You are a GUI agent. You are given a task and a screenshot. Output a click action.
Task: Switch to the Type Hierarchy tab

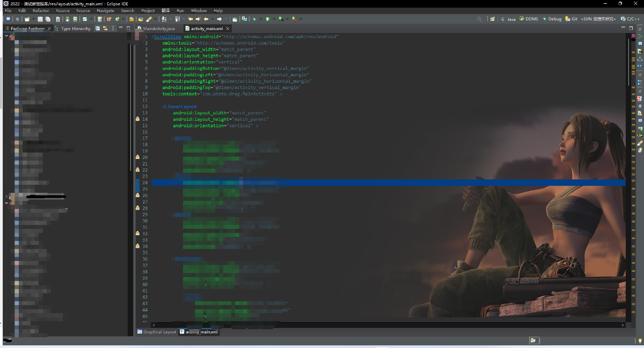click(73, 28)
